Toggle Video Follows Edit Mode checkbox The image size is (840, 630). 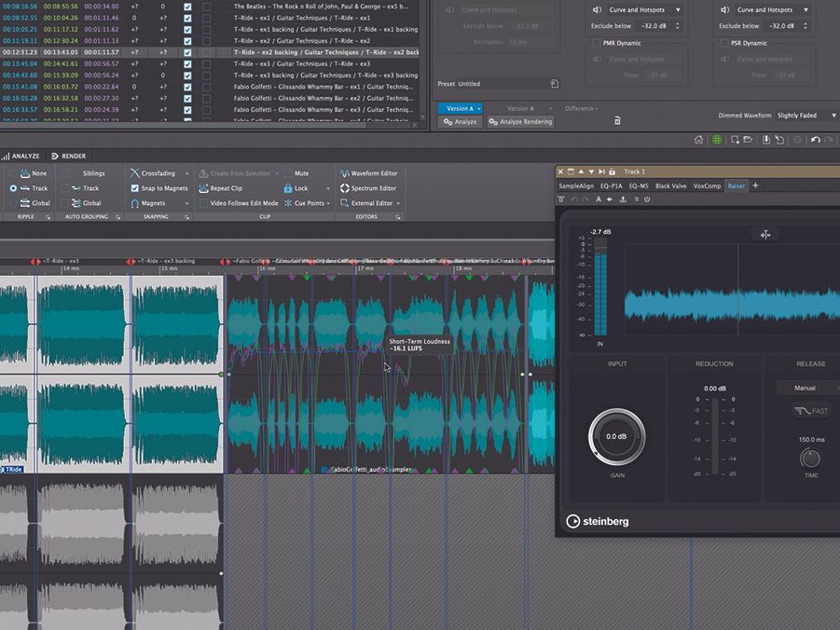(x=203, y=203)
